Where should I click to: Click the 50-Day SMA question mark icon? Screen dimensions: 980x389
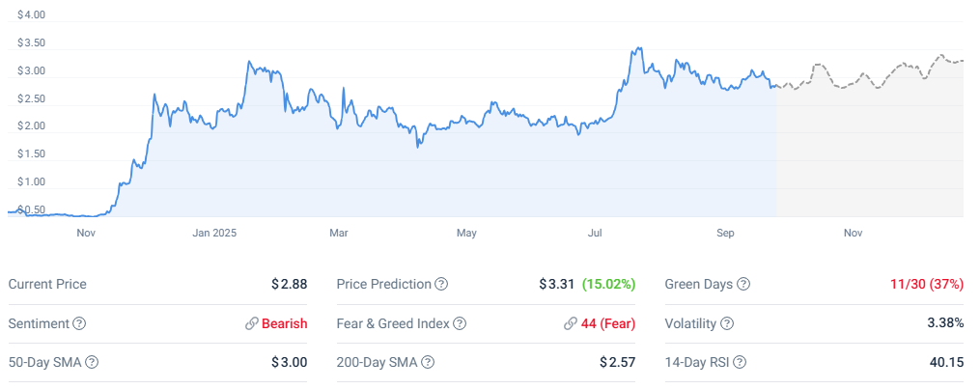(x=92, y=363)
